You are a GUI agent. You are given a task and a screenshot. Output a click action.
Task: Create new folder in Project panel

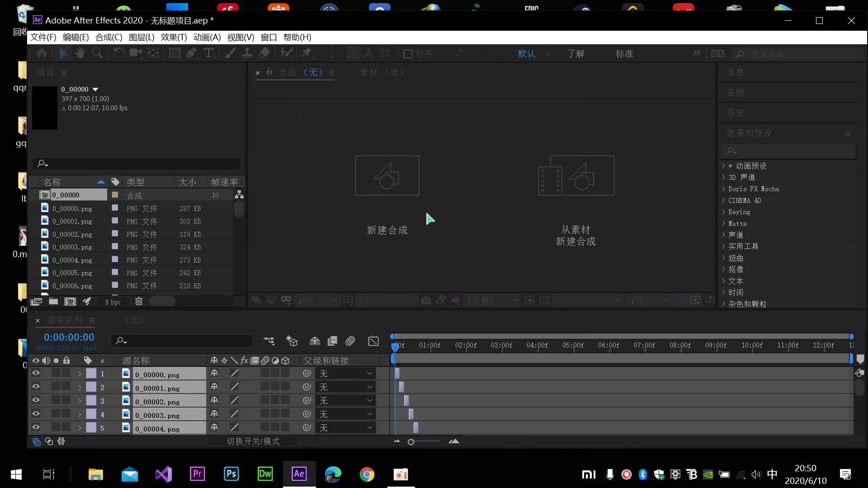[53, 301]
